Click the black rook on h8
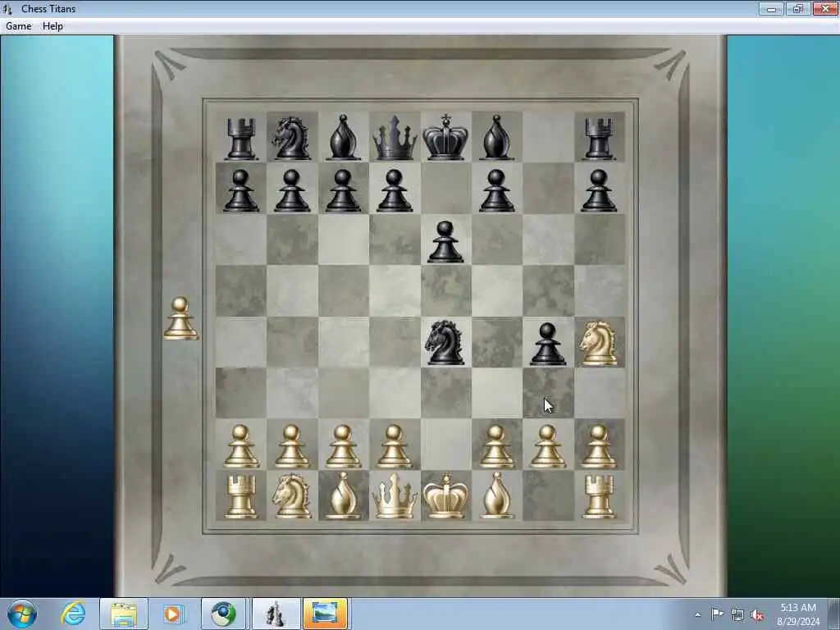The image size is (840, 630). [x=598, y=139]
